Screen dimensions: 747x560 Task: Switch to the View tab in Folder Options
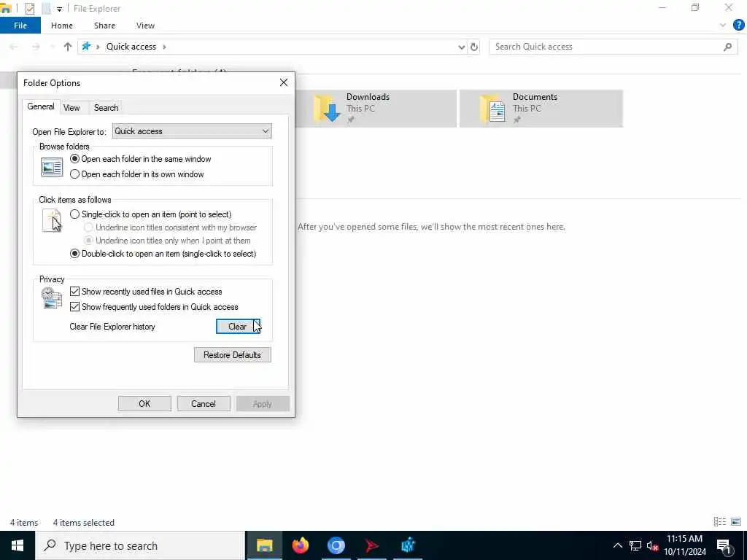71,108
